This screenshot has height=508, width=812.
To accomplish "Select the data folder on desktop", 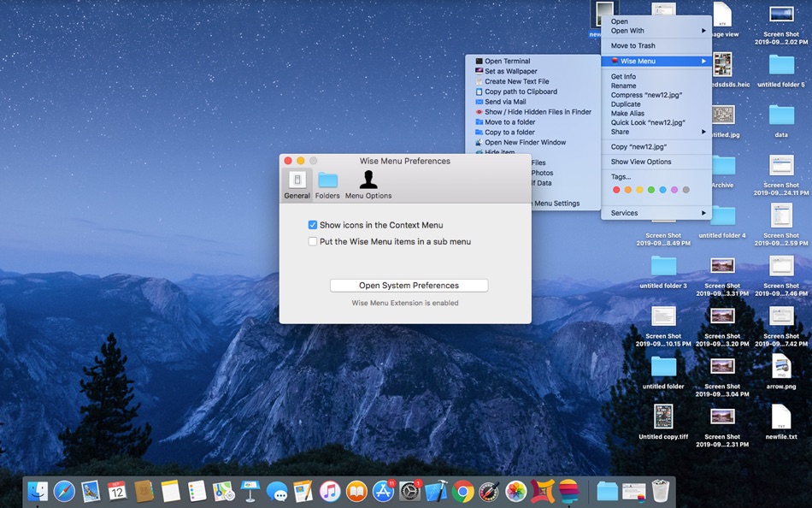I will [781, 120].
